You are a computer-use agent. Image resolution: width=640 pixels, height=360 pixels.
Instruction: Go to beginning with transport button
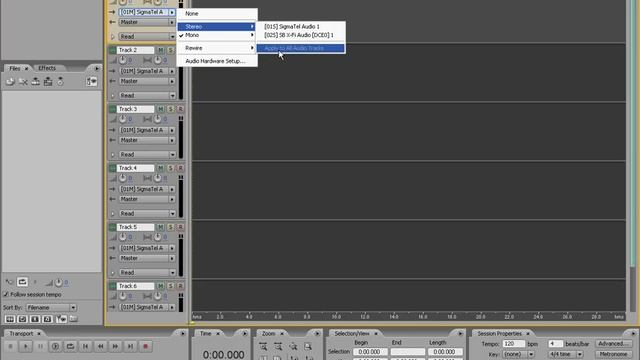coord(85,347)
